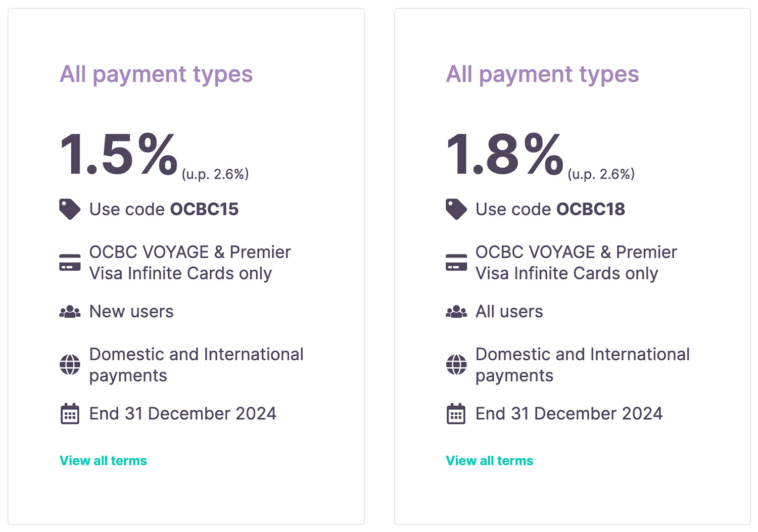Click the credit card icon in 1.8% card

point(456,263)
